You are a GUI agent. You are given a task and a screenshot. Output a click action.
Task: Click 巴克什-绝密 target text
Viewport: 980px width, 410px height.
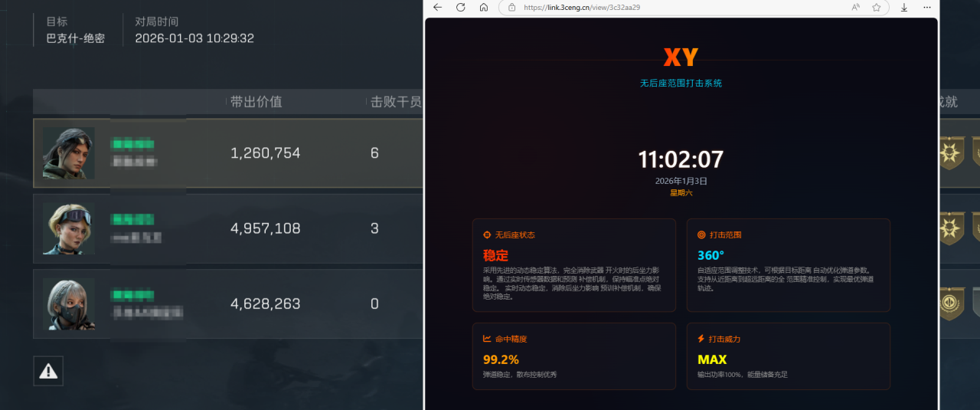(75, 38)
